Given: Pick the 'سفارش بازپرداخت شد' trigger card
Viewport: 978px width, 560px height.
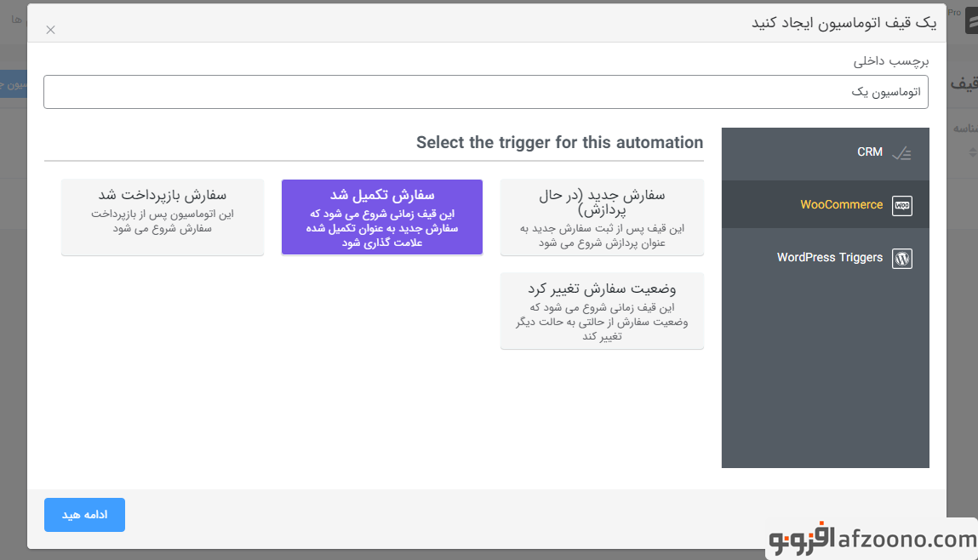Looking at the screenshot, I should click(x=162, y=217).
